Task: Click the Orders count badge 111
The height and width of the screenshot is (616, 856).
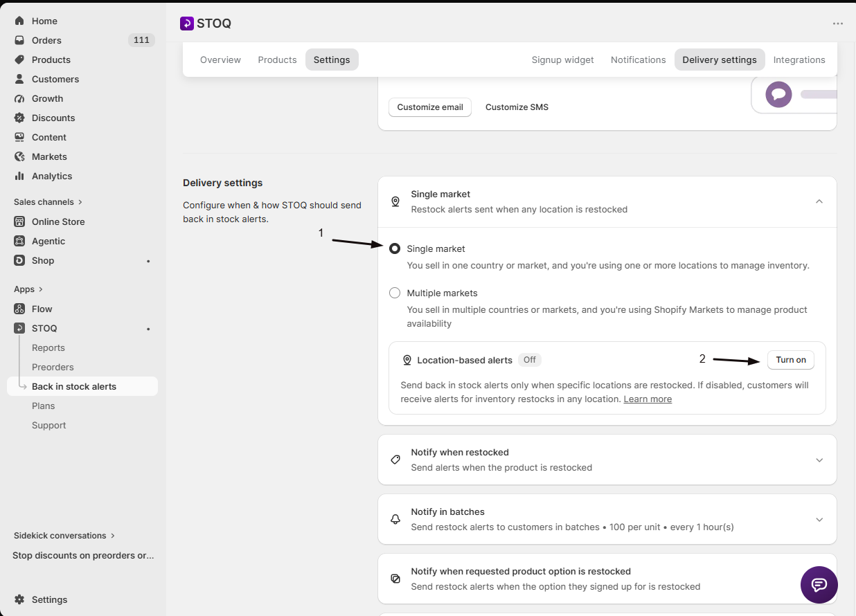Action: coord(141,40)
